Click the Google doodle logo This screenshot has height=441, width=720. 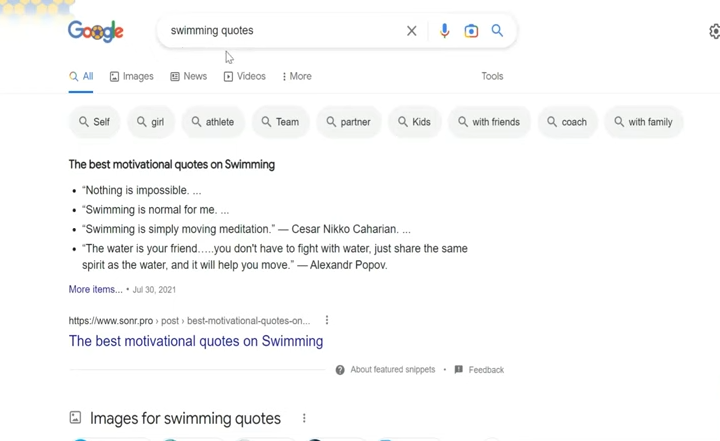(x=96, y=31)
